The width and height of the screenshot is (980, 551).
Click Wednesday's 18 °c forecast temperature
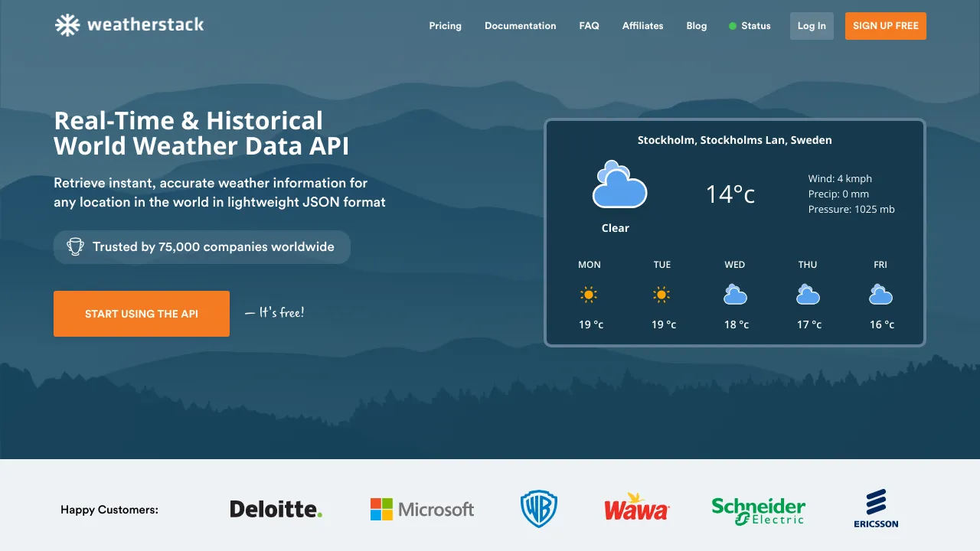coord(737,324)
